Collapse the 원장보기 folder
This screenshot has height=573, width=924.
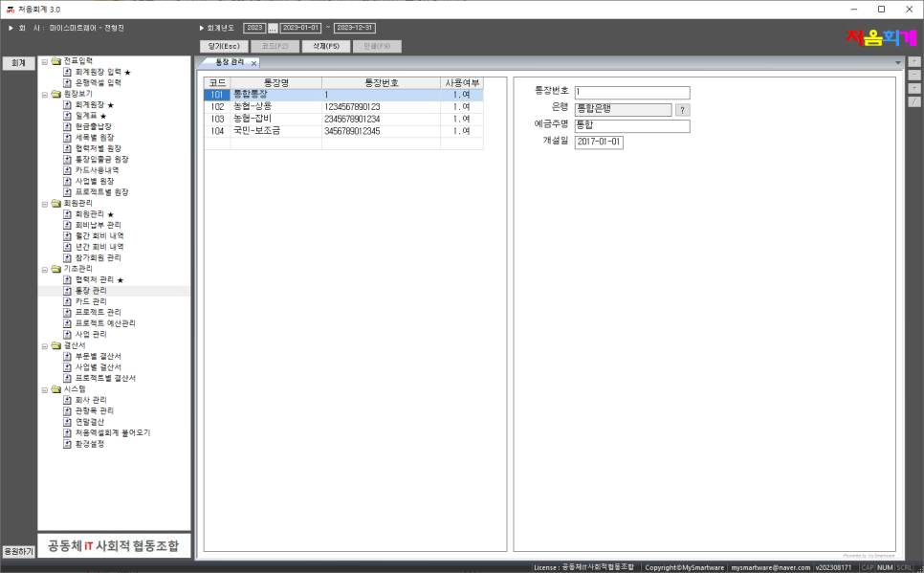[x=45, y=95]
